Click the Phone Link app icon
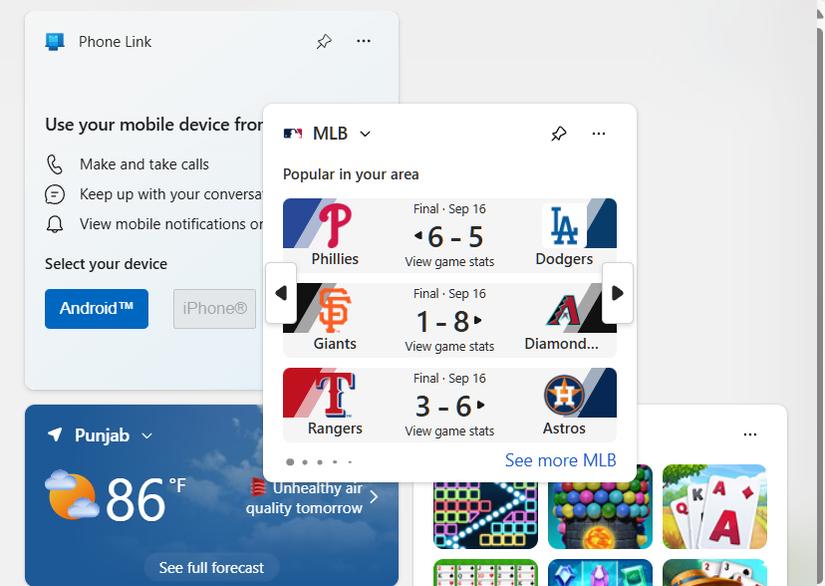Viewport: 825px width, 586px height. point(55,41)
